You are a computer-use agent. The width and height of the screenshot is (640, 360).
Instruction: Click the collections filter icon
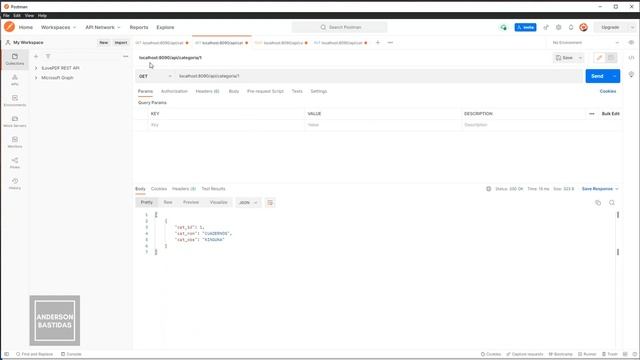pos(48,56)
